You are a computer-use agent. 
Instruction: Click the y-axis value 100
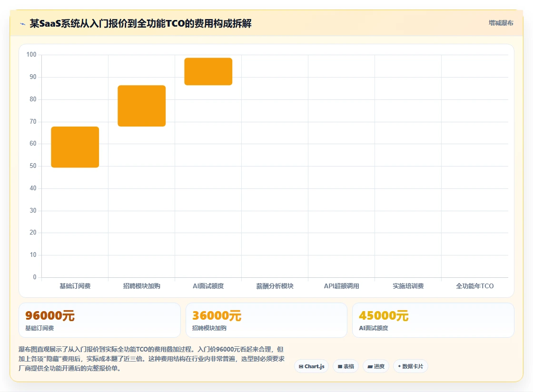click(x=31, y=54)
